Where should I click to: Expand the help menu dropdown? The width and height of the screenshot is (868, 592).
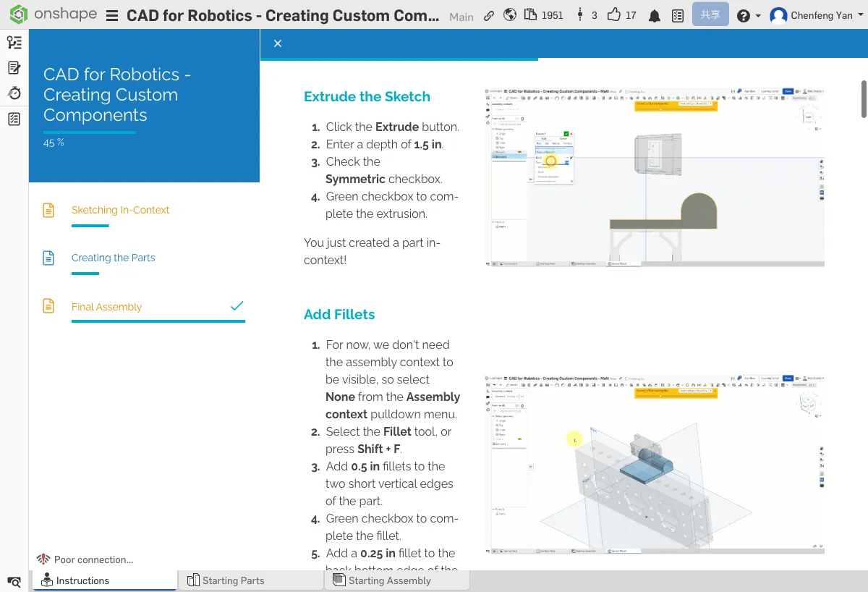(x=748, y=15)
